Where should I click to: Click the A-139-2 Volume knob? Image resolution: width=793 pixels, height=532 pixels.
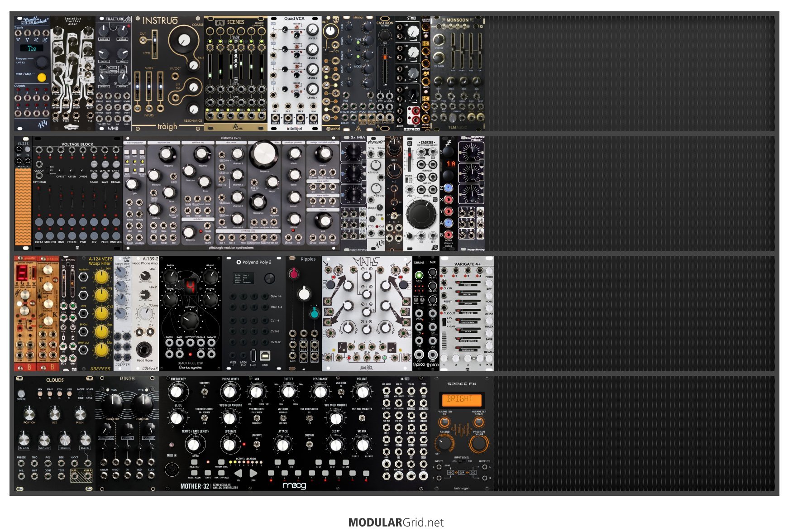click(144, 313)
